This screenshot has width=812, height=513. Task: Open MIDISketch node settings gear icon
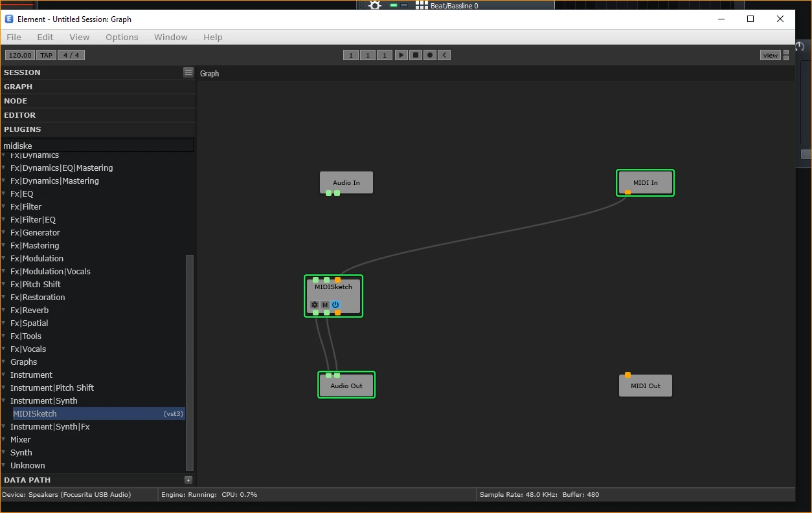[x=315, y=305]
